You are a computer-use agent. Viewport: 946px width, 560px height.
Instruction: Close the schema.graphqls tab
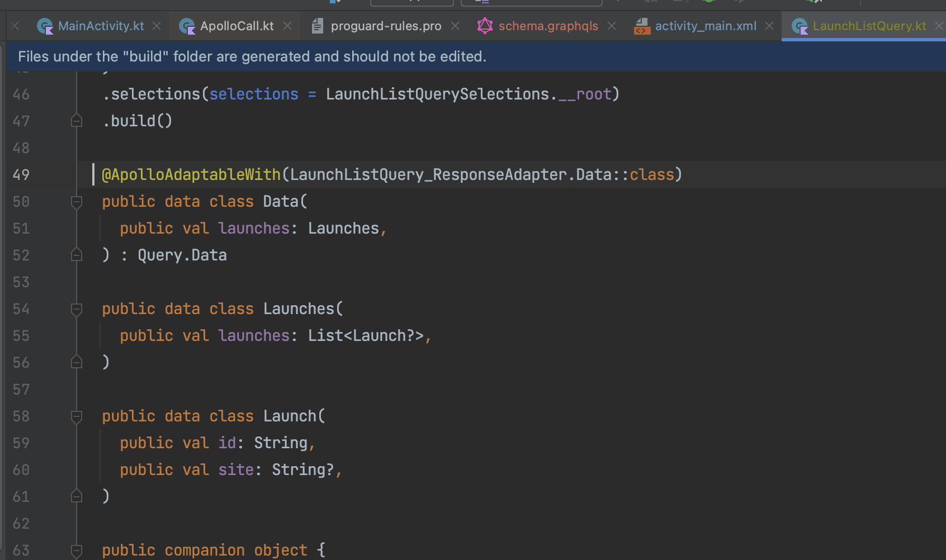pos(612,26)
